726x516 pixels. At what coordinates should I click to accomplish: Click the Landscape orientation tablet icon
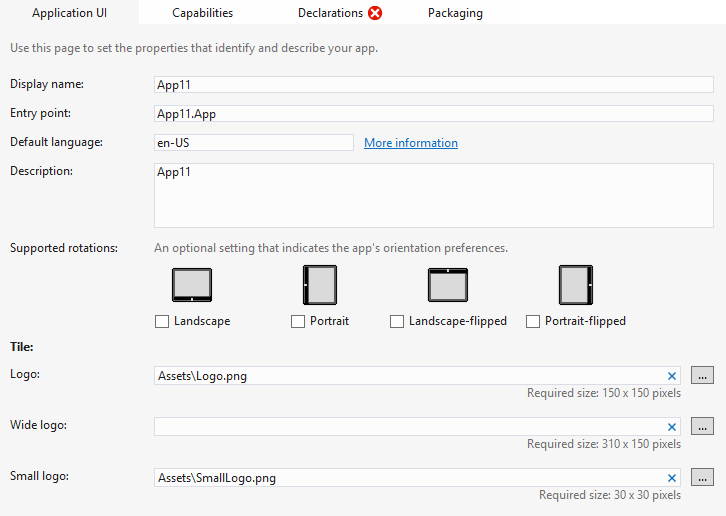pos(192,285)
